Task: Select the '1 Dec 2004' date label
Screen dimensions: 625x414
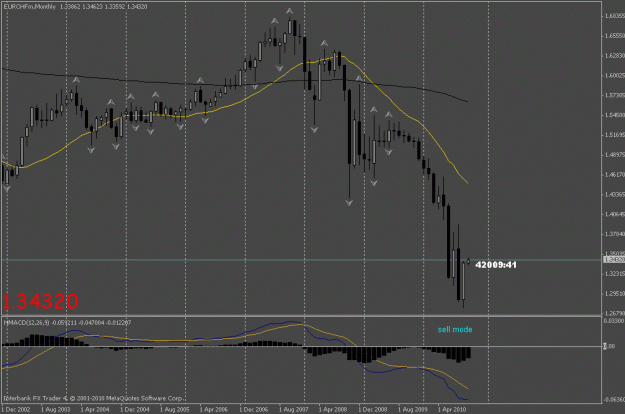Action: tap(135, 409)
